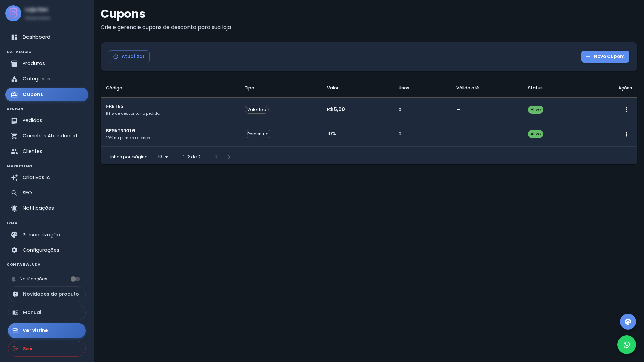Expand the rows per page dropdown
644x362 pixels.
163,157
